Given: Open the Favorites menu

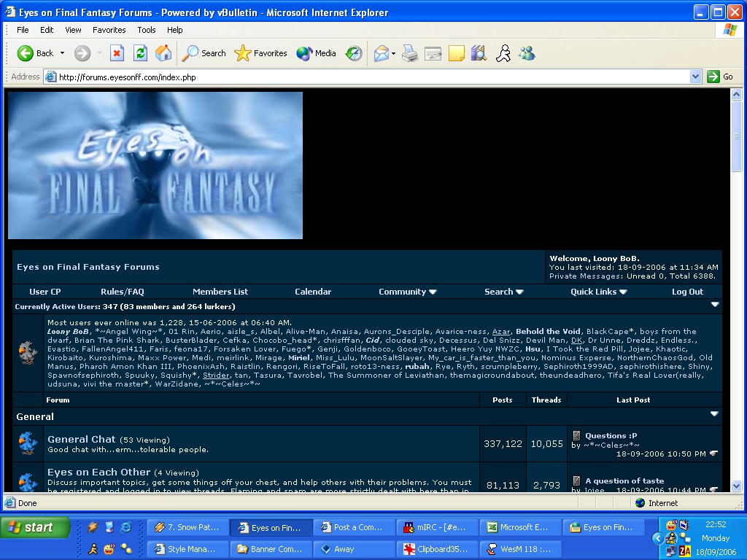Looking at the screenshot, I should 109,29.
